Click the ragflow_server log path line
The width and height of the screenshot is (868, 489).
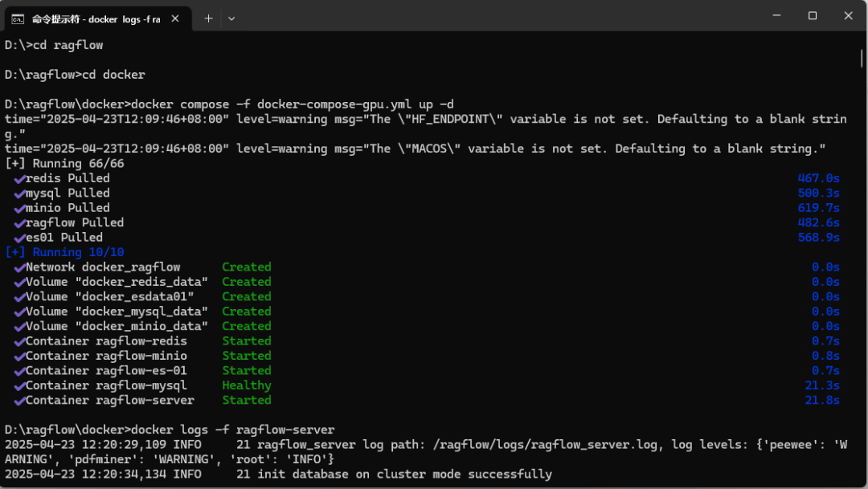pos(426,452)
